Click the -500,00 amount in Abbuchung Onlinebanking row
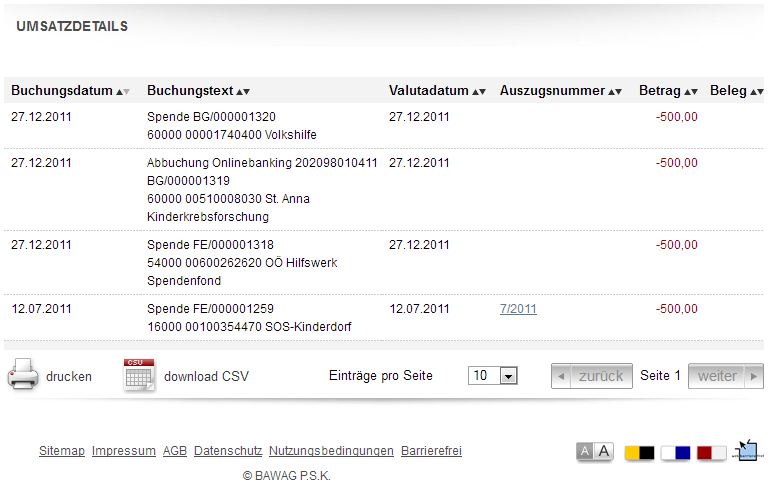 click(676, 163)
